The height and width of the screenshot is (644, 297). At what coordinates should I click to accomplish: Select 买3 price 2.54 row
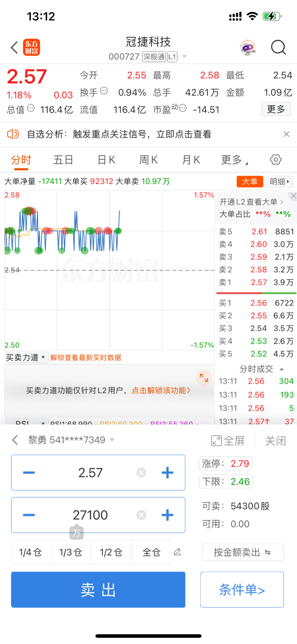click(256, 328)
